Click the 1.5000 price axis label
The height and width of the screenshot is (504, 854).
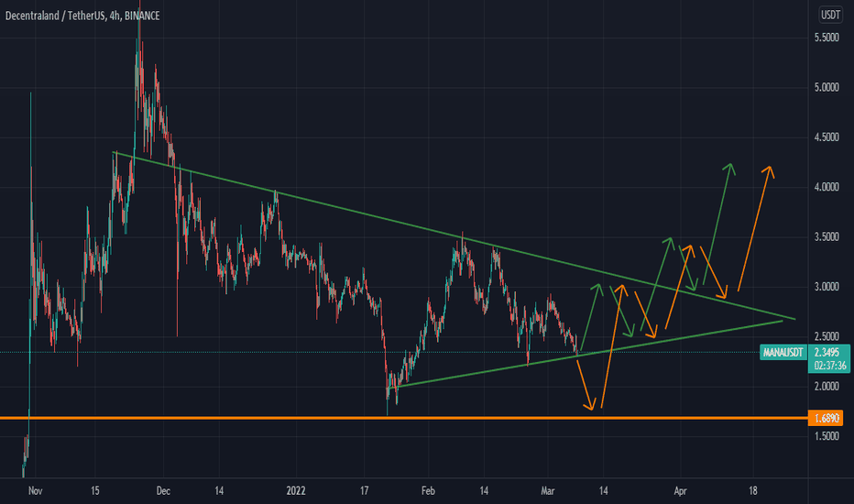tap(827, 436)
